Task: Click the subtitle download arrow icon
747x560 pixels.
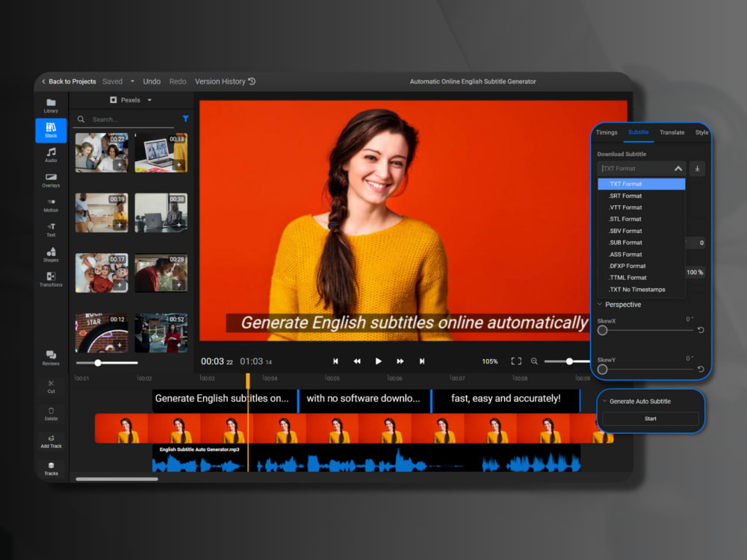Action: coord(697,169)
